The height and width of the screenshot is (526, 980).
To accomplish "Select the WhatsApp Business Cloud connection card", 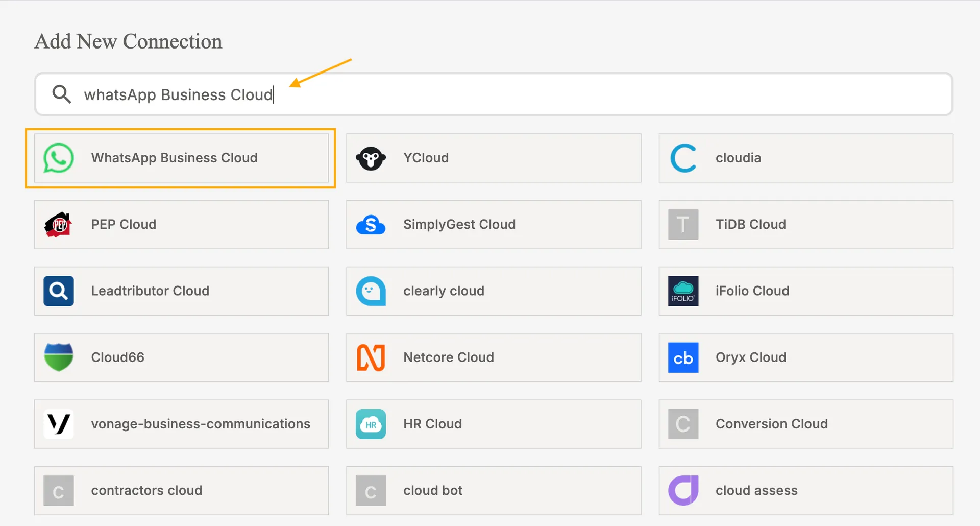I will coord(181,158).
